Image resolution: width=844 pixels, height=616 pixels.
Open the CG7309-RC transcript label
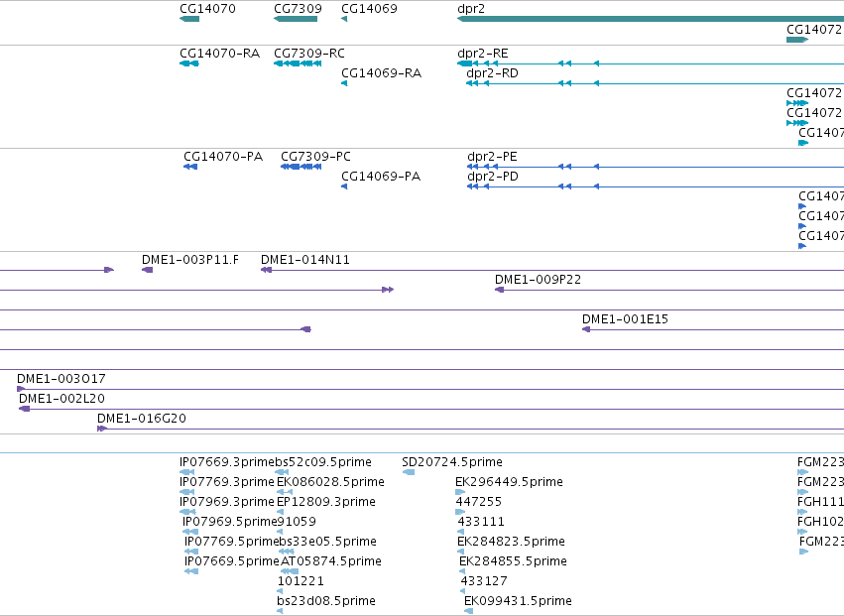click(309, 54)
